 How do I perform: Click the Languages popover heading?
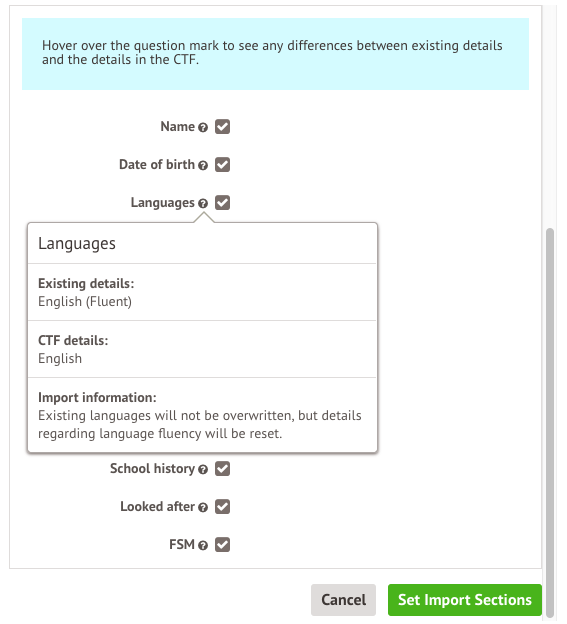77,244
